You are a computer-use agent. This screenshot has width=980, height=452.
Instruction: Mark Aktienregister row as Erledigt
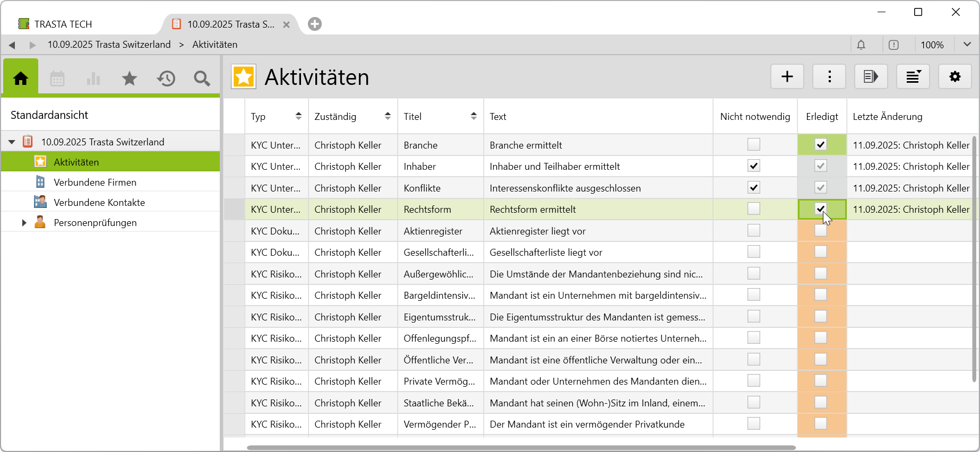(x=821, y=231)
